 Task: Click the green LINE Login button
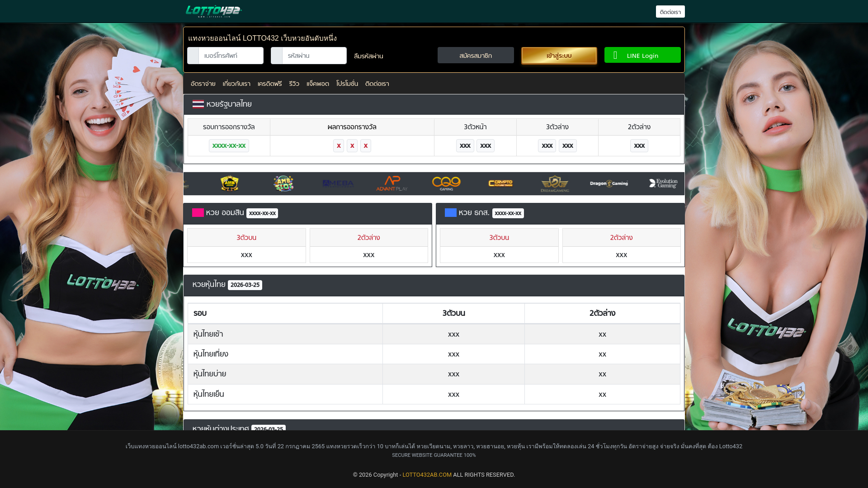642,55
